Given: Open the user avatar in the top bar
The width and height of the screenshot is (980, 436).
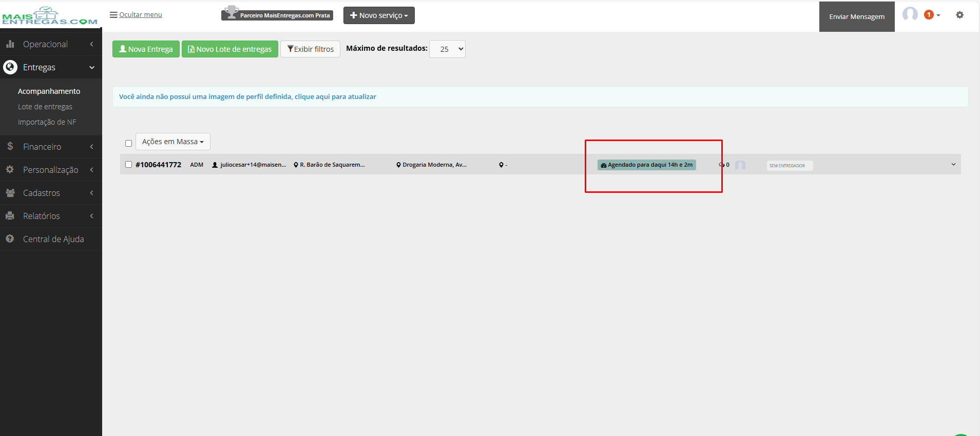Looking at the screenshot, I should (910, 14).
